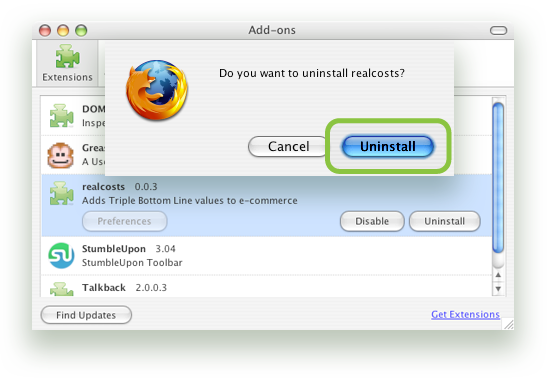Confirm with the blue Uninstall dialog button

[x=388, y=146]
